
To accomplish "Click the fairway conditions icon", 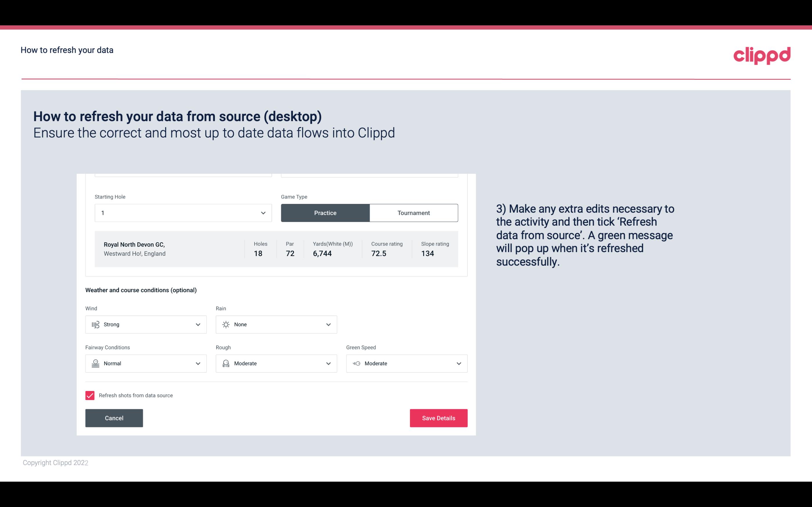I will (x=95, y=363).
